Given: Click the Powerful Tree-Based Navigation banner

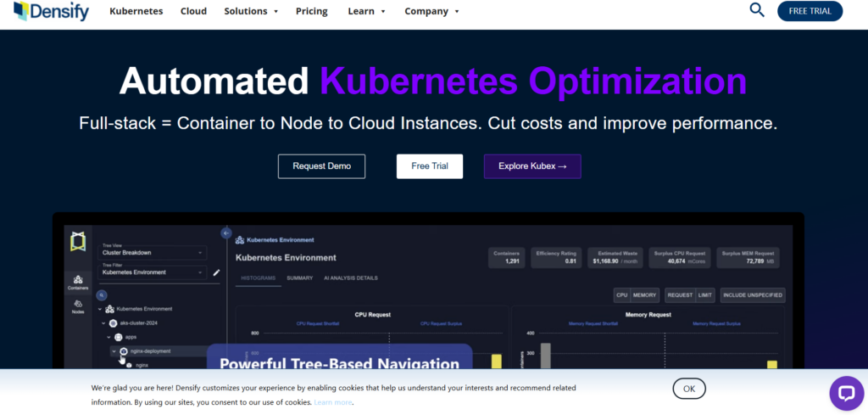Looking at the screenshot, I should click(339, 356).
